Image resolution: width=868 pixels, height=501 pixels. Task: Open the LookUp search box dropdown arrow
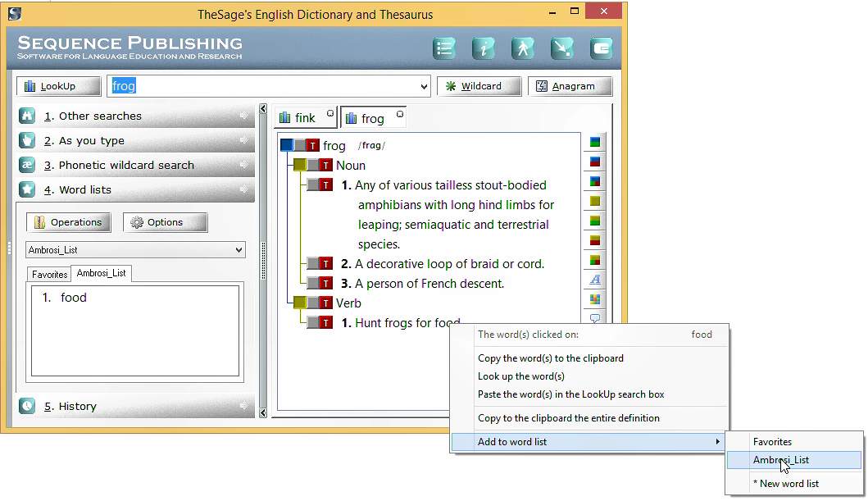point(424,86)
